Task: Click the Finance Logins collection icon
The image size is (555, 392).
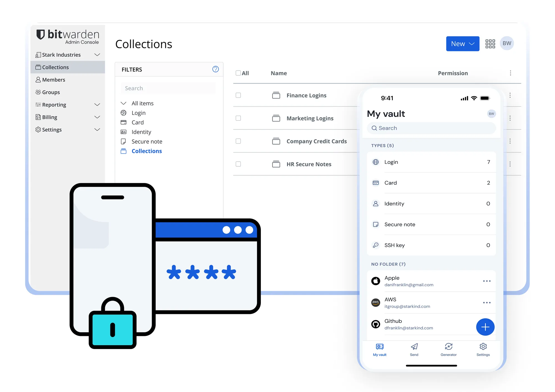Action: [x=276, y=95]
